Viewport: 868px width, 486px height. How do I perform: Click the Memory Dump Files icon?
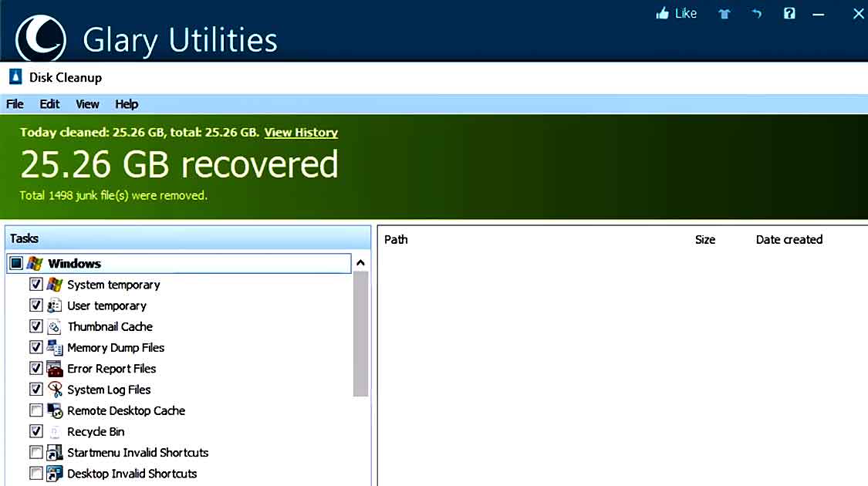coord(54,348)
